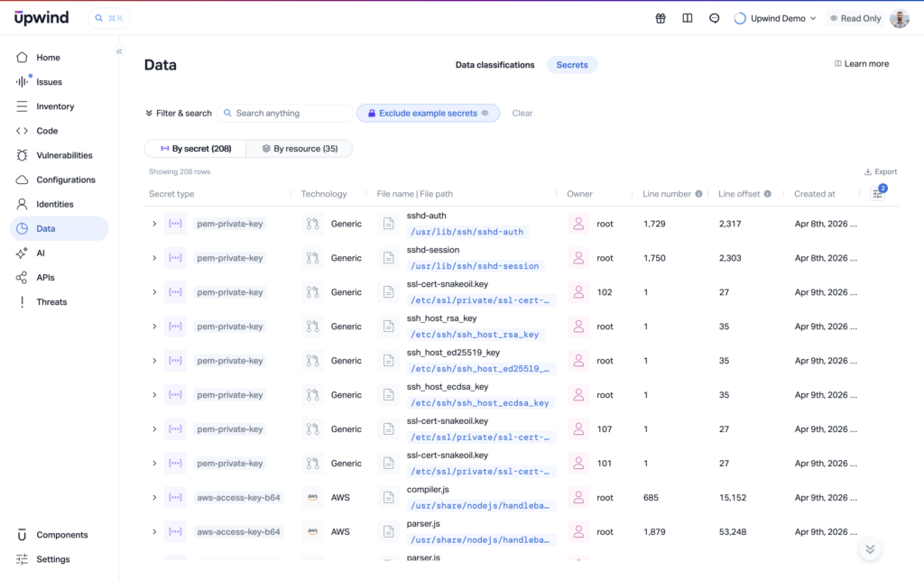The width and height of the screenshot is (924, 580).
Task: Open the docs book icon in header
Action: [x=688, y=18]
